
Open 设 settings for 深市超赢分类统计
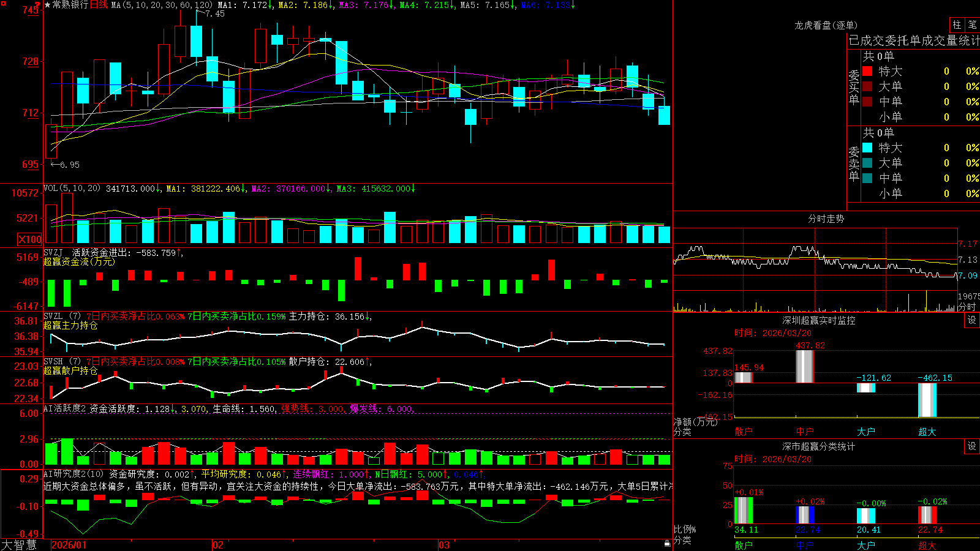point(972,446)
